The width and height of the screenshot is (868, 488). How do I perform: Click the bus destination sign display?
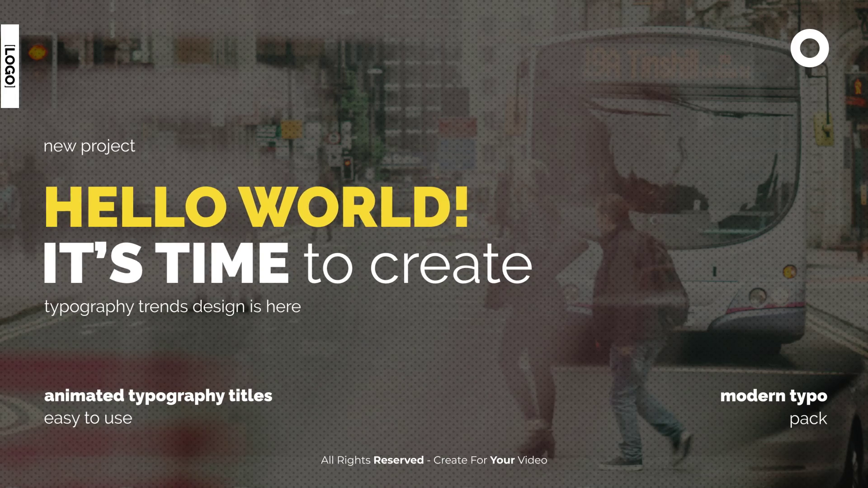tap(667, 63)
